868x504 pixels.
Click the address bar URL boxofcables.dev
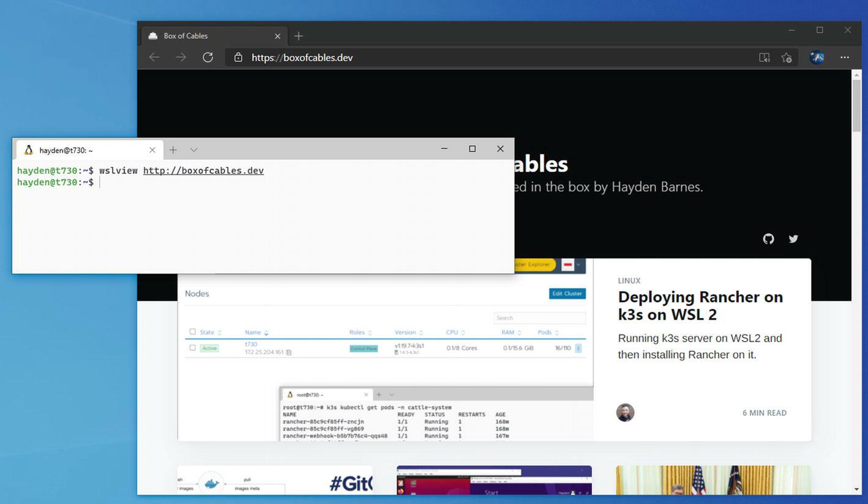coord(302,58)
